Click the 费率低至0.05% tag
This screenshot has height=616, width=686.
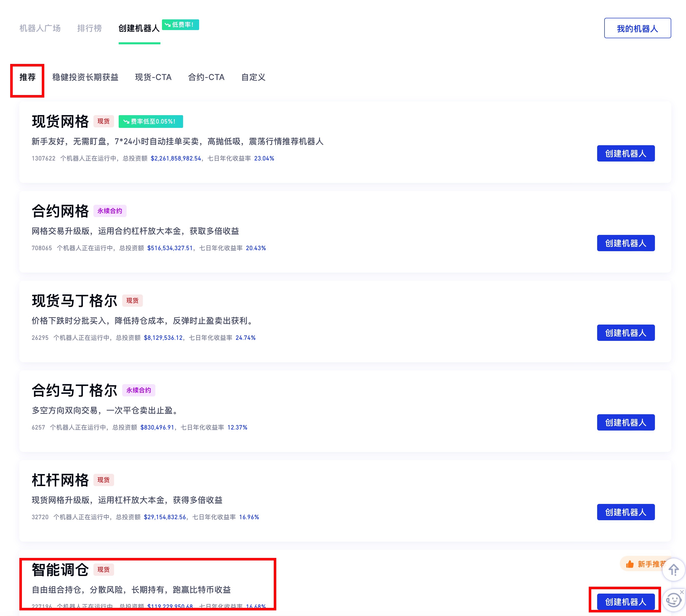point(150,122)
